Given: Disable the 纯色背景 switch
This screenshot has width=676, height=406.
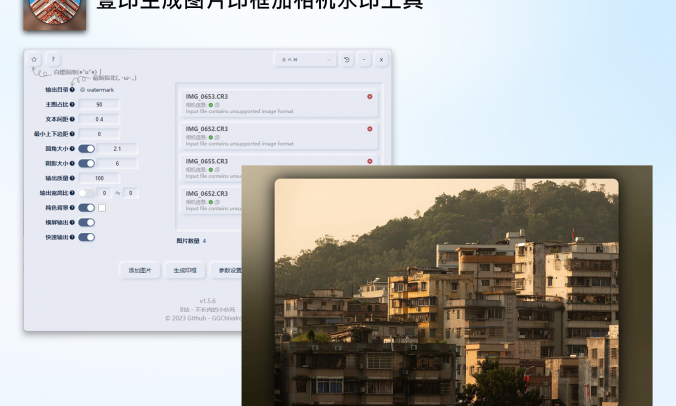Looking at the screenshot, I should click(x=87, y=208).
